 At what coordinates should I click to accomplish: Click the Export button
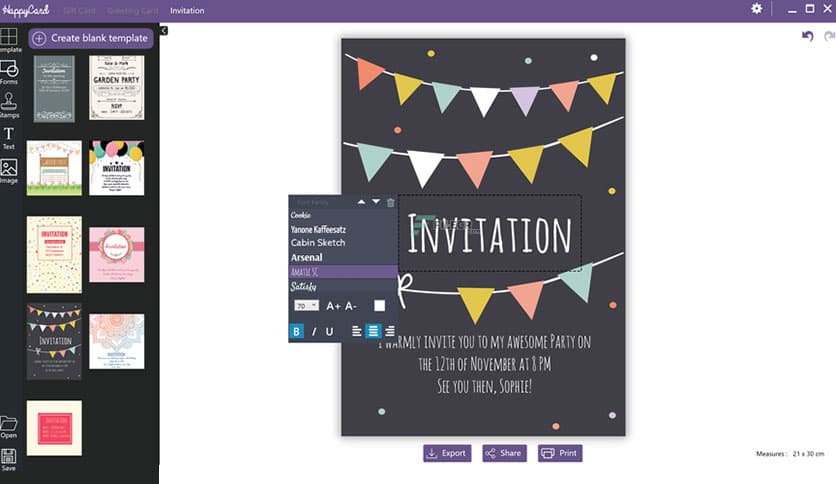[447, 453]
